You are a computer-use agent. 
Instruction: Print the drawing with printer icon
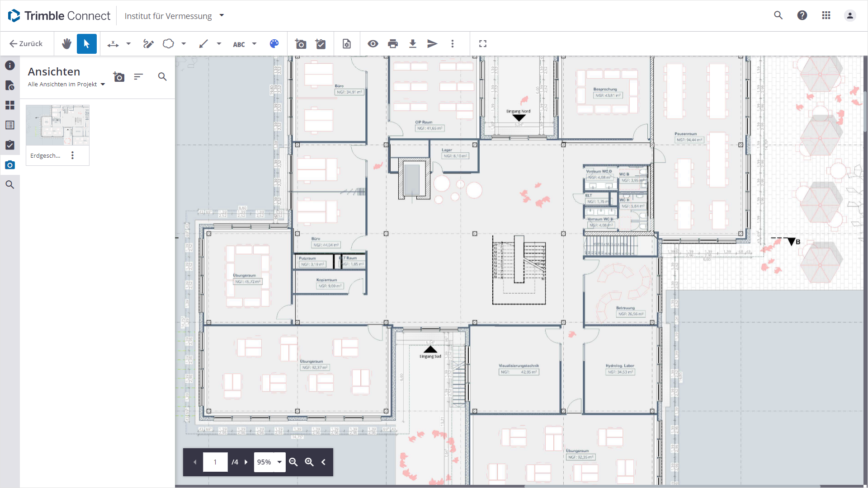click(393, 44)
